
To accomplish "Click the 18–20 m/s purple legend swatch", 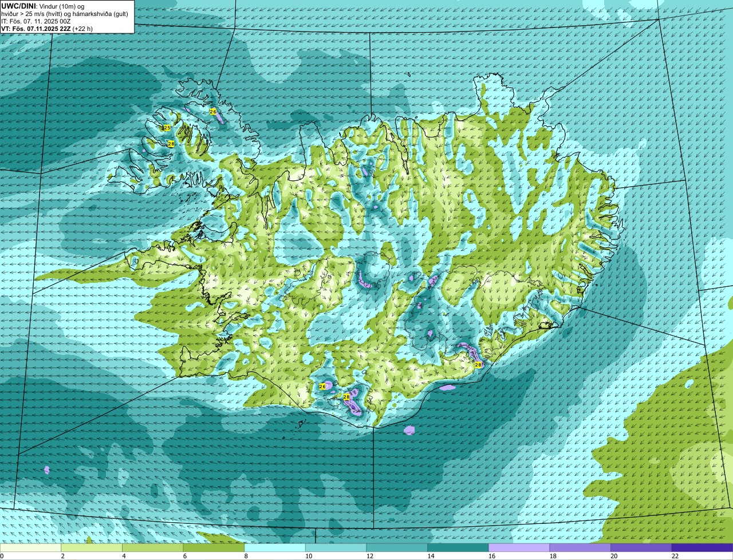I will (x=580, y=547).
